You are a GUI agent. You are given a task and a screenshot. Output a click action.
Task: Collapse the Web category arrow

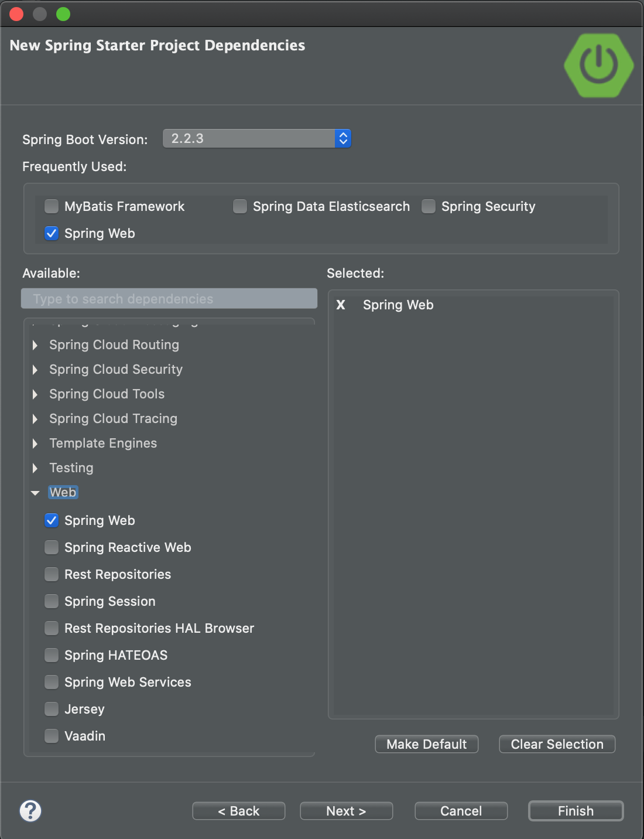[35, 493]
